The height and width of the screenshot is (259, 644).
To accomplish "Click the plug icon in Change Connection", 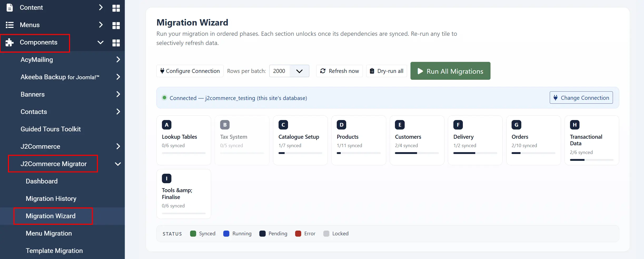I will [556, 98].
